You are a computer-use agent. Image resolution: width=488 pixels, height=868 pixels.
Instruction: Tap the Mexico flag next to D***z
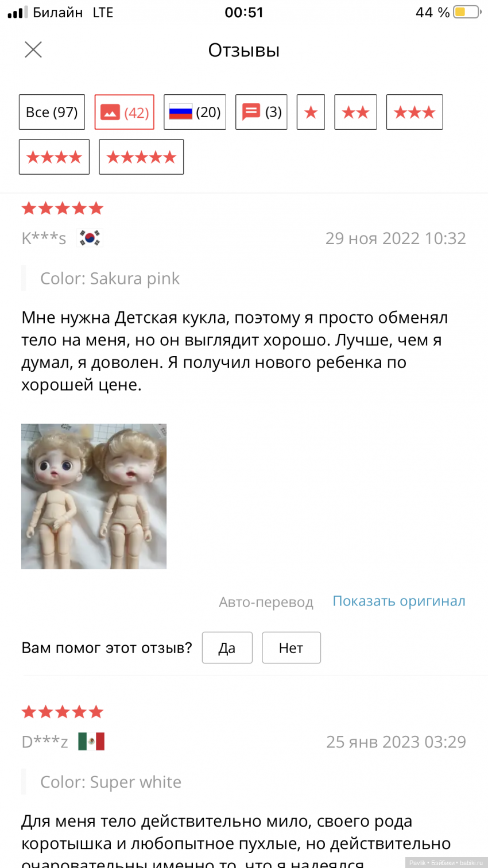91,742
